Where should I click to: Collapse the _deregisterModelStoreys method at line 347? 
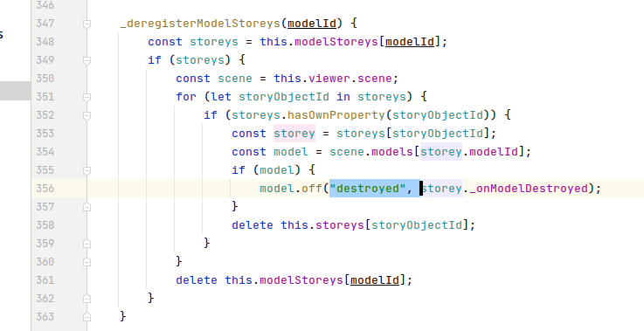point(87,24)
